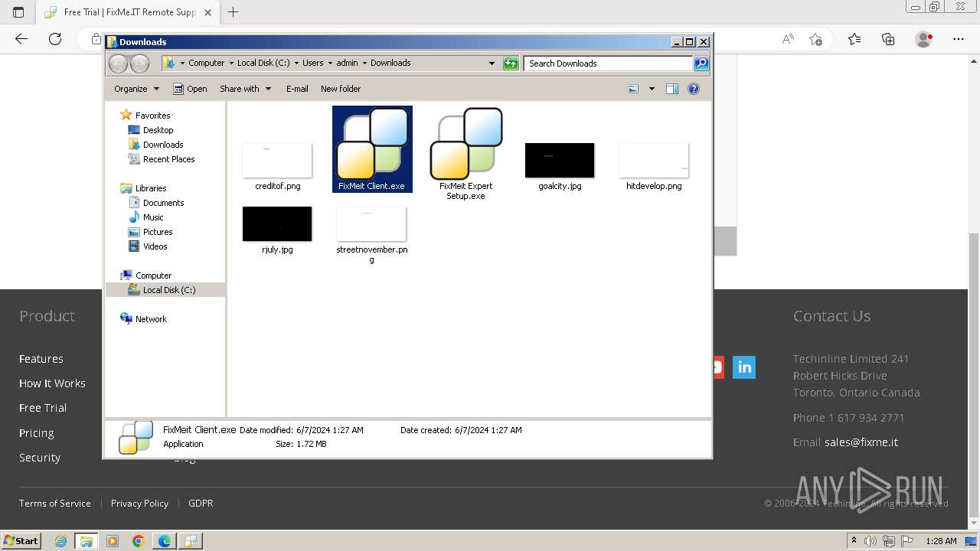This screenshot has height=551, width=980.
Task: Open the Pricing footer link
Action: [36, 433]
